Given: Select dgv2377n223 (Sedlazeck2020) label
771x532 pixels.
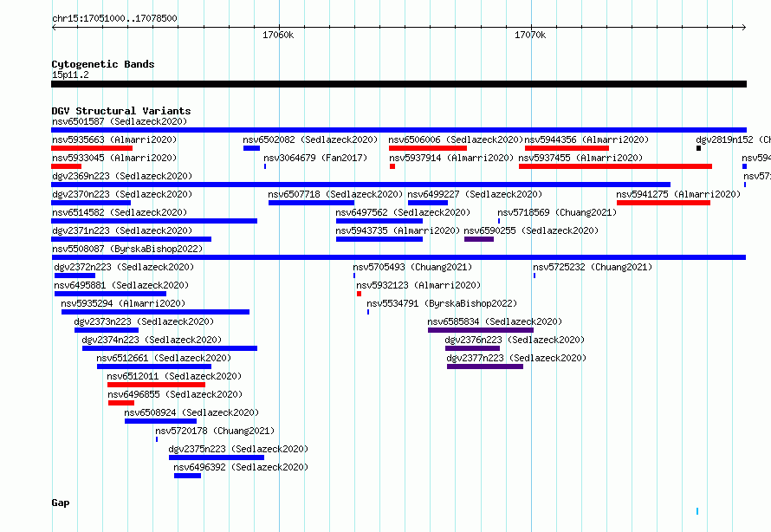Looking at the screenshot, I should click(x=517, y=358).
